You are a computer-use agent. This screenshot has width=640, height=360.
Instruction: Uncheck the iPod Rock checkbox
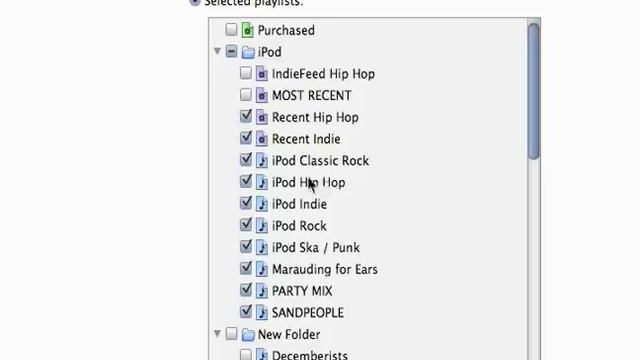pos(246,224)
